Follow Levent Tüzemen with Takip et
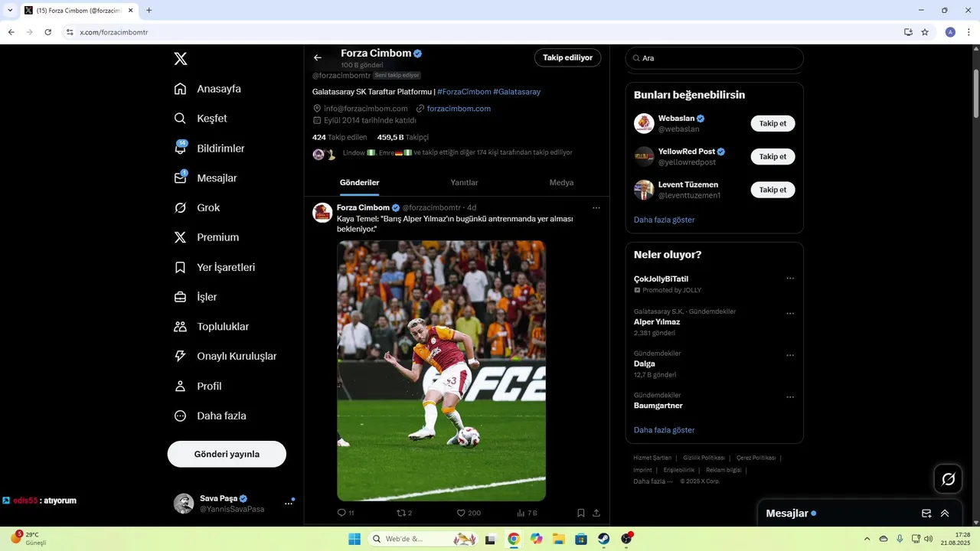 (773, 190)
